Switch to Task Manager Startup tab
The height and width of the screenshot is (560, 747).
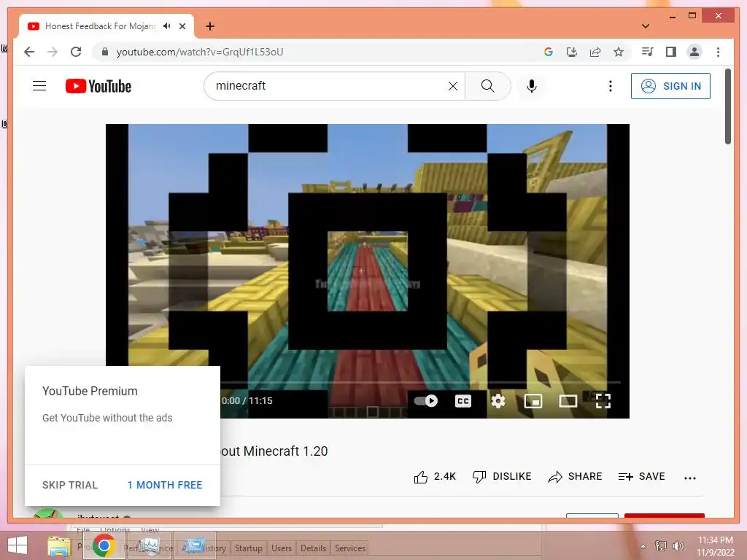(248, 548)
